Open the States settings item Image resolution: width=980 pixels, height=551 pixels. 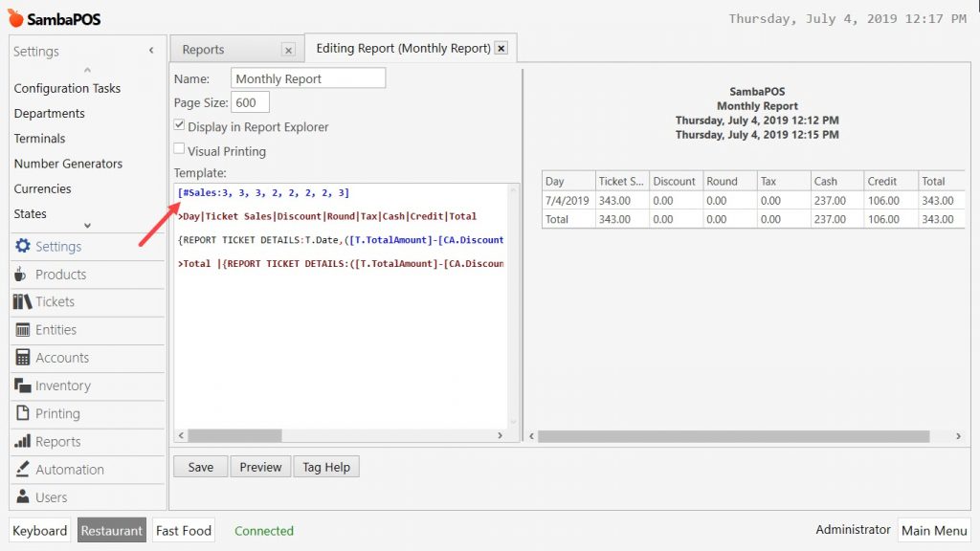(30, 213)
